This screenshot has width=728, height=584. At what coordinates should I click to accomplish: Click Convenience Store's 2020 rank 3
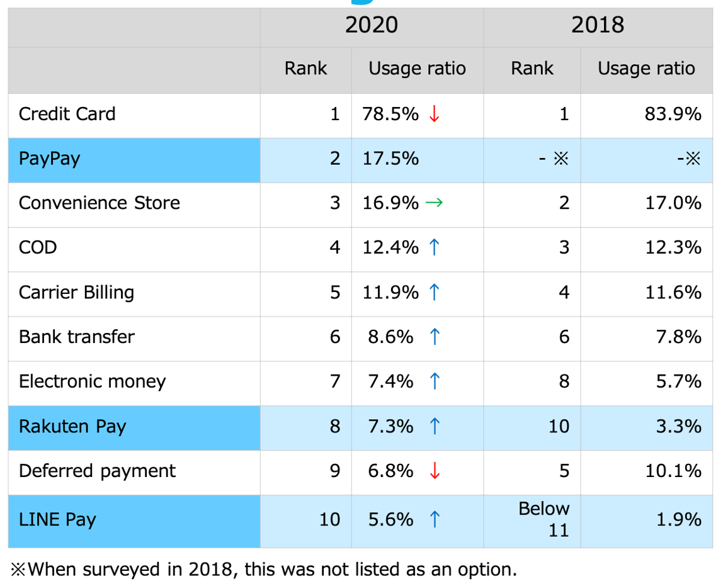335,203
